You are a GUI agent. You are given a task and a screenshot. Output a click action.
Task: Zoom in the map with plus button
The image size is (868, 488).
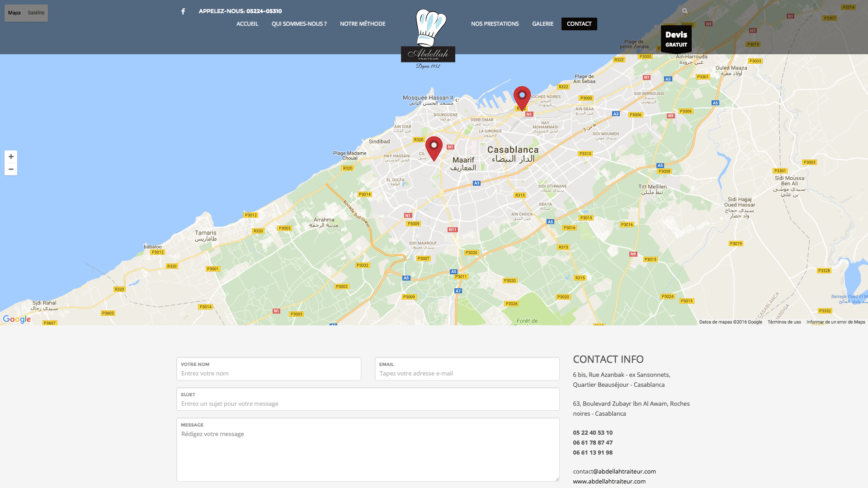tap(11, 157)
